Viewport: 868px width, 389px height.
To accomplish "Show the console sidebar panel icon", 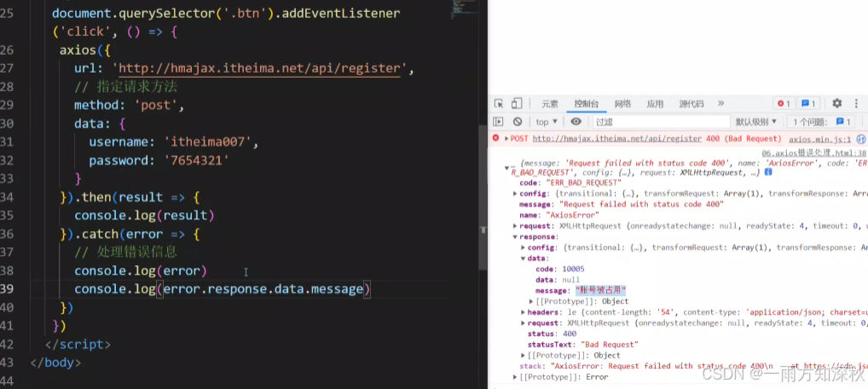I will click(x=498, y=121).
